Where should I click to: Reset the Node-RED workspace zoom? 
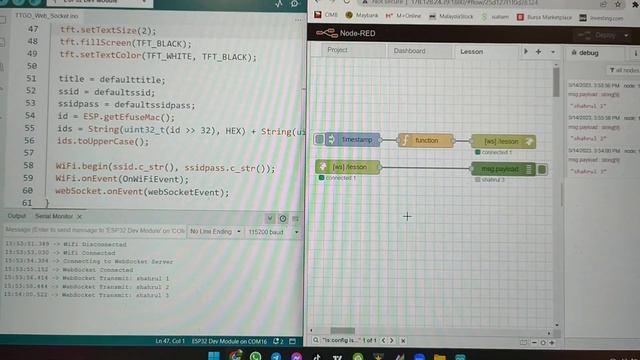543,343
